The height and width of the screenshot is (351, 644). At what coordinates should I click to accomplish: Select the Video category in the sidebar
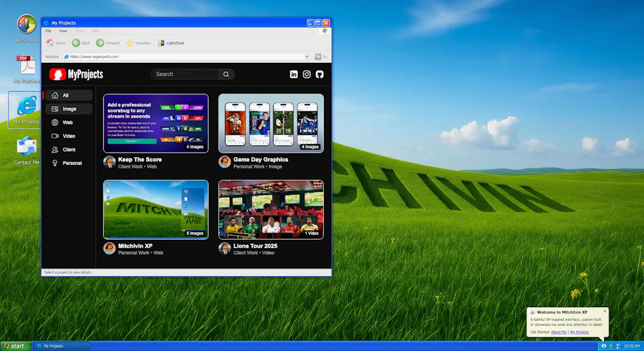pyautogui.click(x=69, y=136)
